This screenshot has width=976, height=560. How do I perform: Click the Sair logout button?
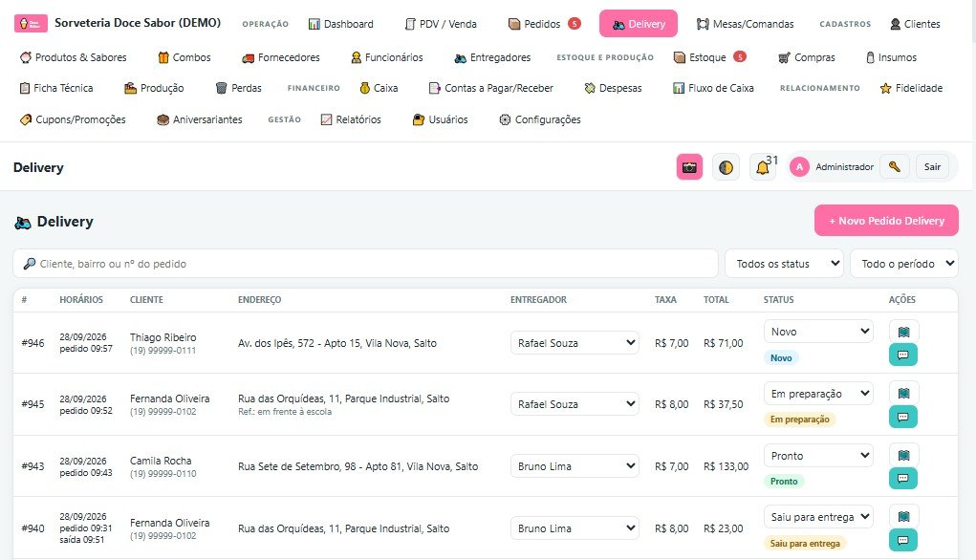932,166
